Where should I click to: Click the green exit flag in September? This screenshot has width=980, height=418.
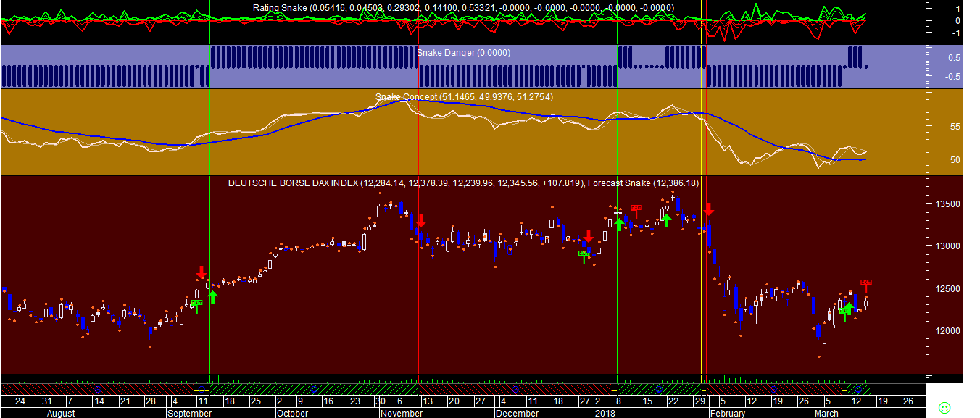click(x=196, y=304)
